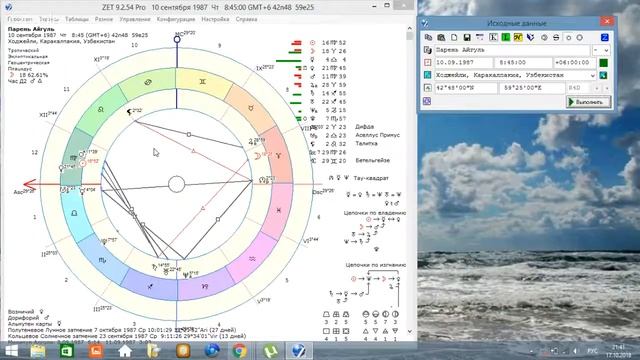
Task: Open the Справка menu
Action: pyautogui.click(x=246, y=19)
